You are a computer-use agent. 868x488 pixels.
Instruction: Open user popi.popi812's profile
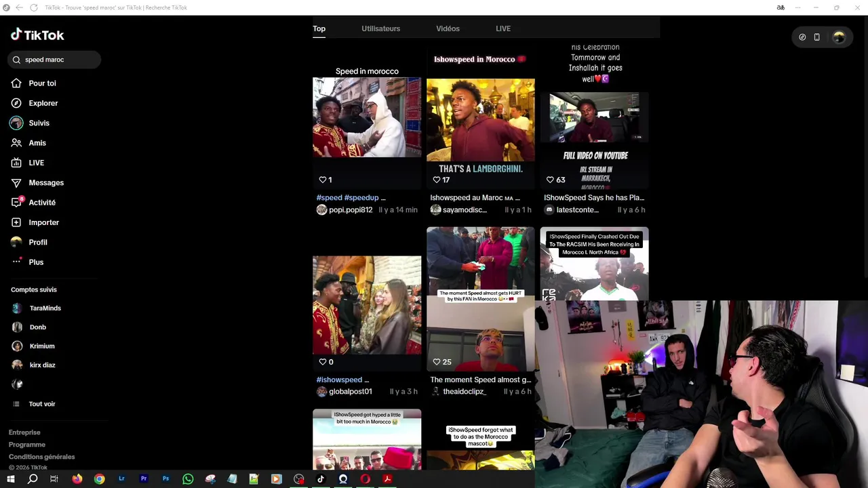click(351, 210)
